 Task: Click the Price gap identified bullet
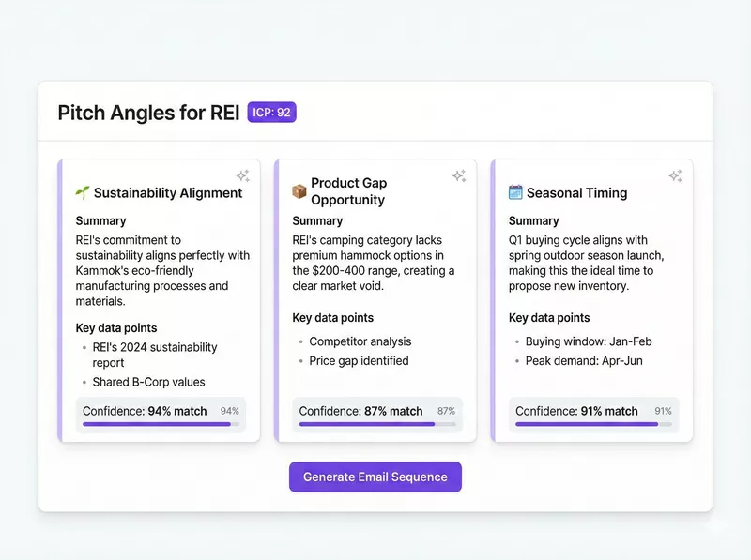[x=359, y=361]
